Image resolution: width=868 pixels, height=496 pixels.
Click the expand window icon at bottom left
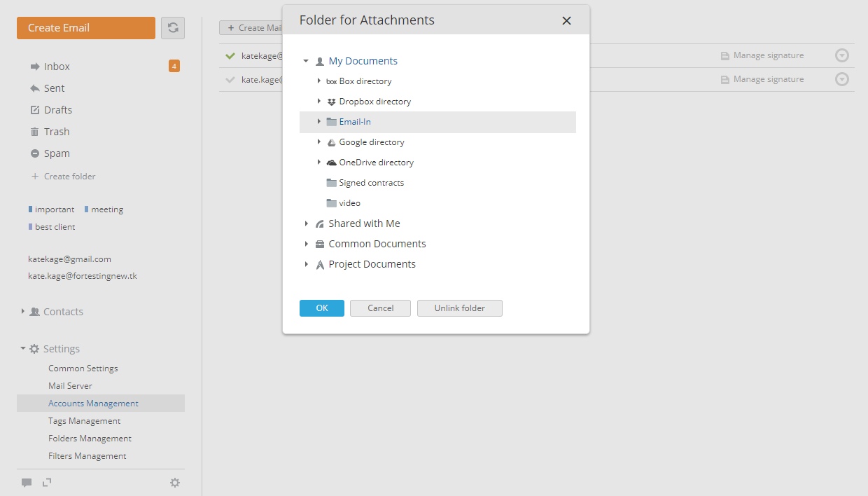click(x=47, y=482)
